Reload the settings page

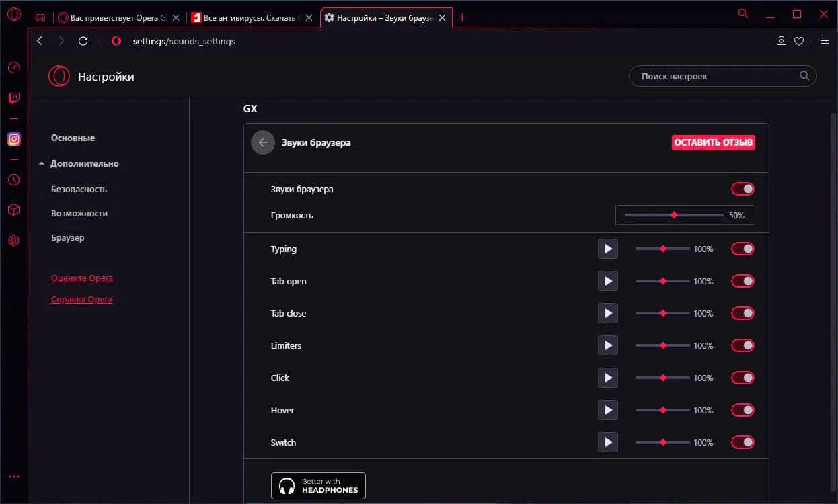tap(83, 41)
